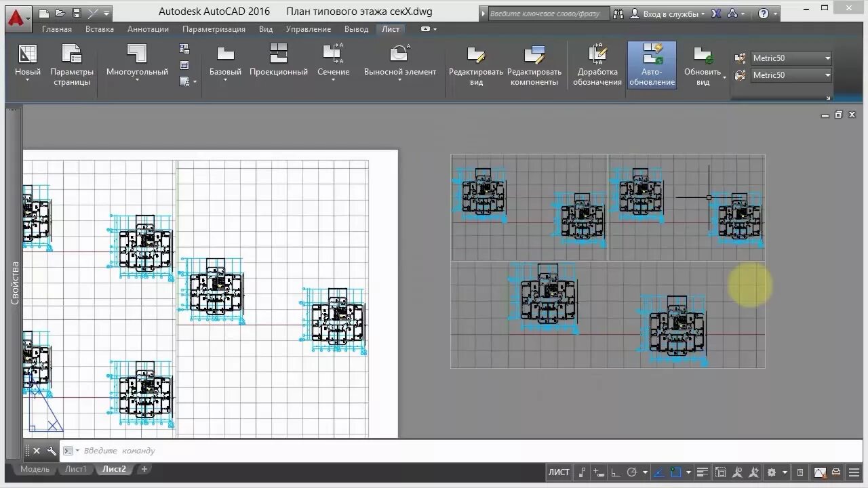
Task: Expand the Свойства side palette
Action: [x=14, y=283]
